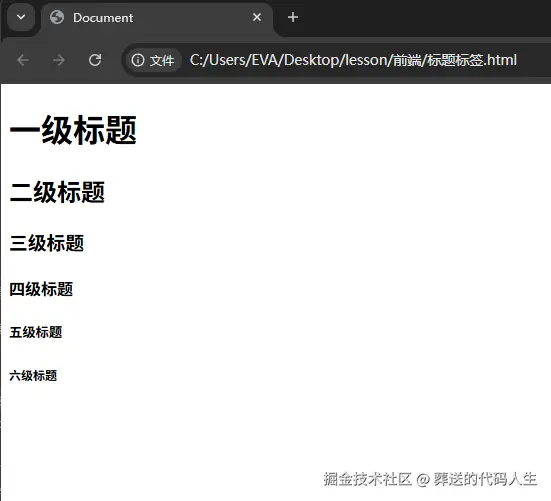Go forward with the forward arrow
Viewport: 551px width, 501px height.
tap(59, 60)
